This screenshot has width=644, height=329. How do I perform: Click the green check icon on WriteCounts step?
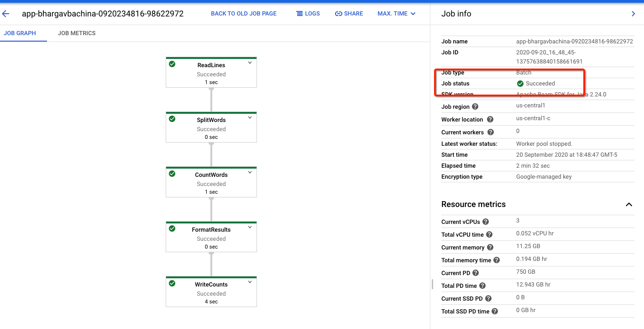pyautogui.click(x=172, y=283)
